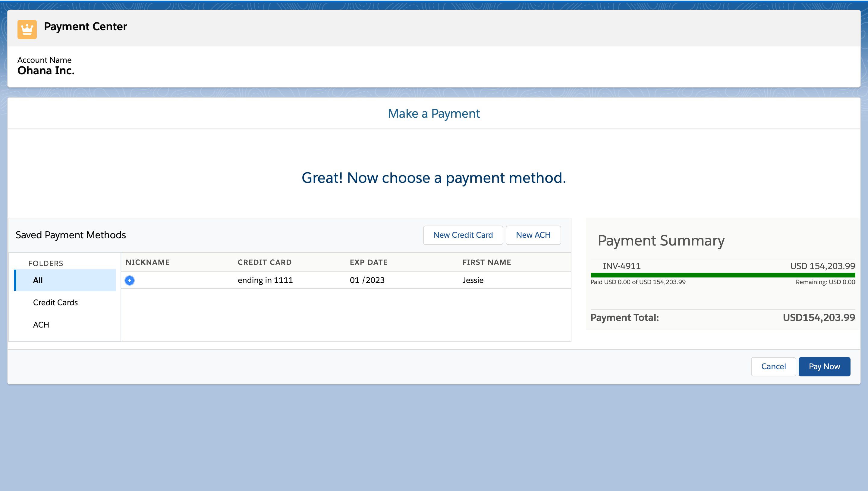Image resolution: width=868 pixels, height=491 pixels.
Task: Click 'Great! Now choose a payment method.' heading
Action: 434,178
